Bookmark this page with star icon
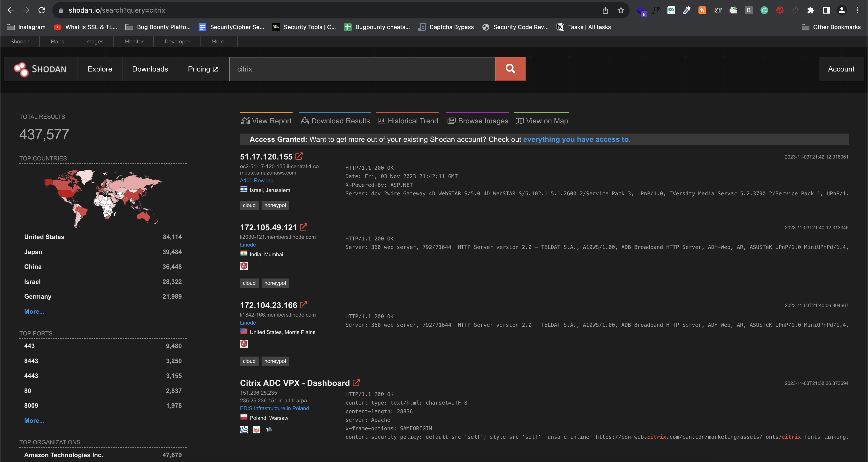Viewport: 868px width, 462px height. 621,10
